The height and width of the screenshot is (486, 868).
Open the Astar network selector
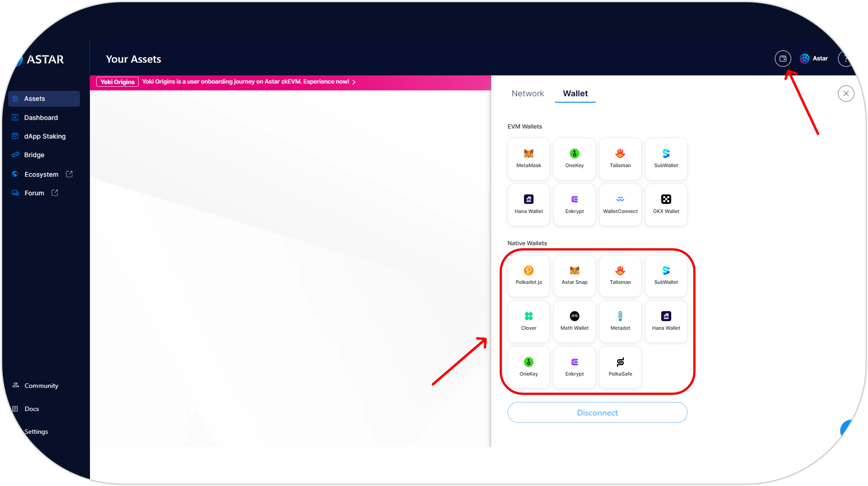tap(814, 59)
